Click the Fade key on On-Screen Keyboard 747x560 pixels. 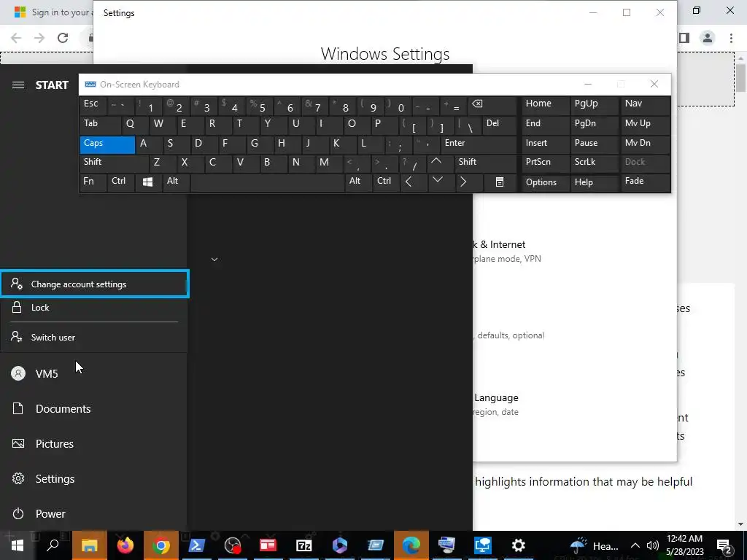coord(645,182)
